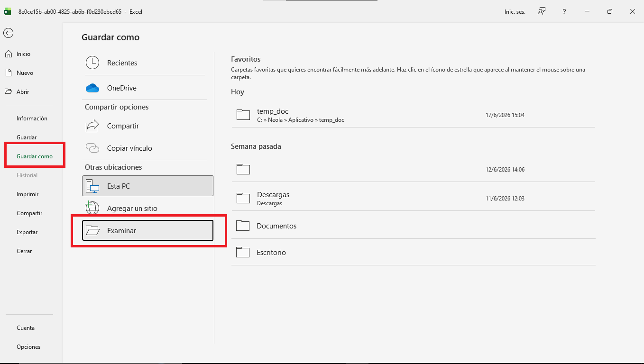Screen dimensions: 644x364
Task: Open the Examinar folder browse button
Action: pos(147,231)
